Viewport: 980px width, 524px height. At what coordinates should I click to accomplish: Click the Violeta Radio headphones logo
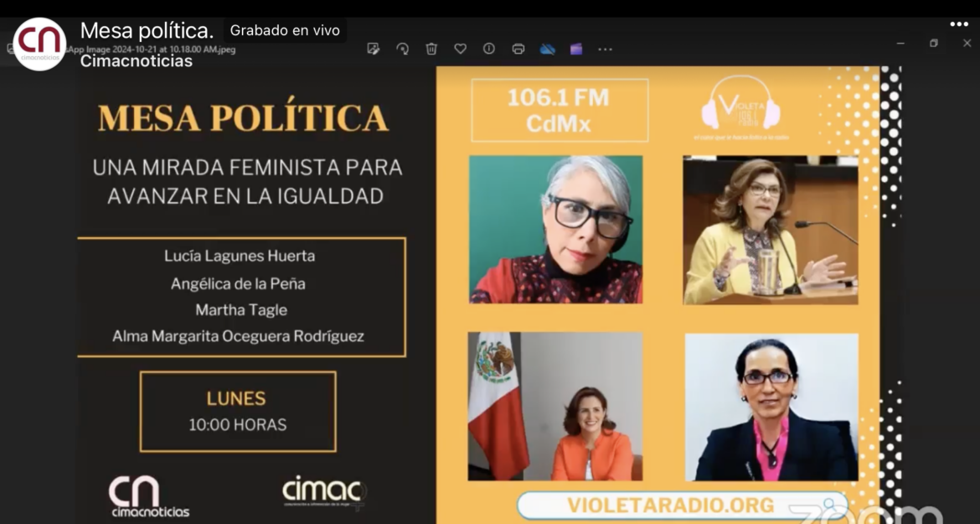(740, 106)
